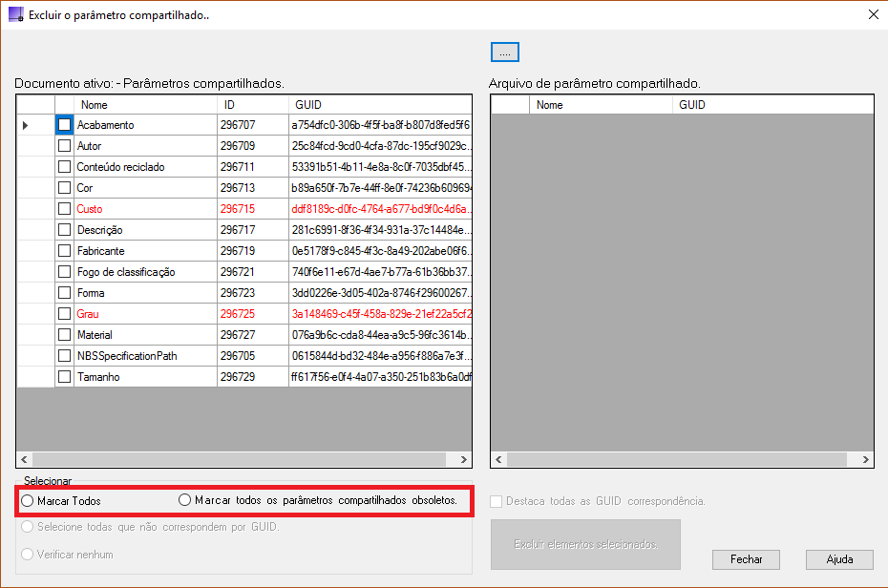The height and width of the screenshot is (588, 888).
Task: Click GUID cell starting with ff617f56
Action: (380, 376)
